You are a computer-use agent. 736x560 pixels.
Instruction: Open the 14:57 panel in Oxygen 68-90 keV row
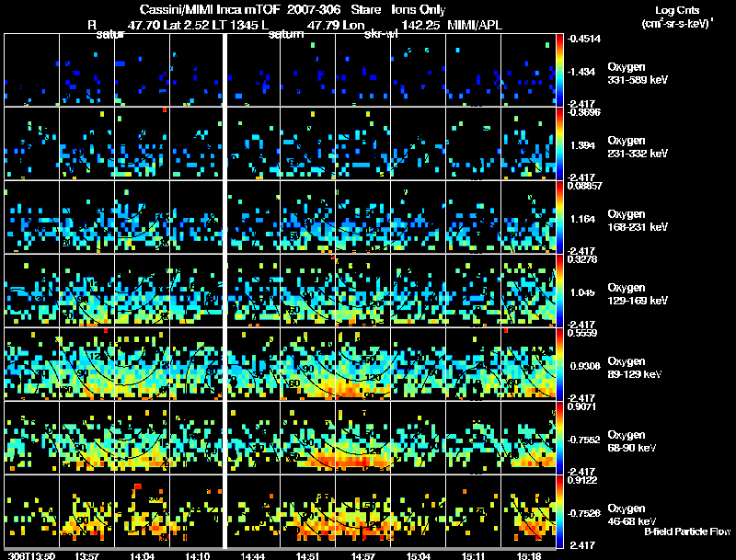click(362, 438)
